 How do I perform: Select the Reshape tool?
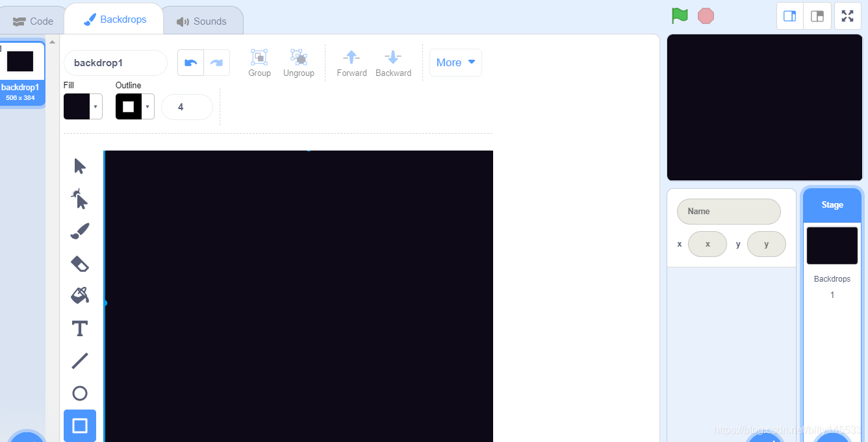click(x=80, y=199)
